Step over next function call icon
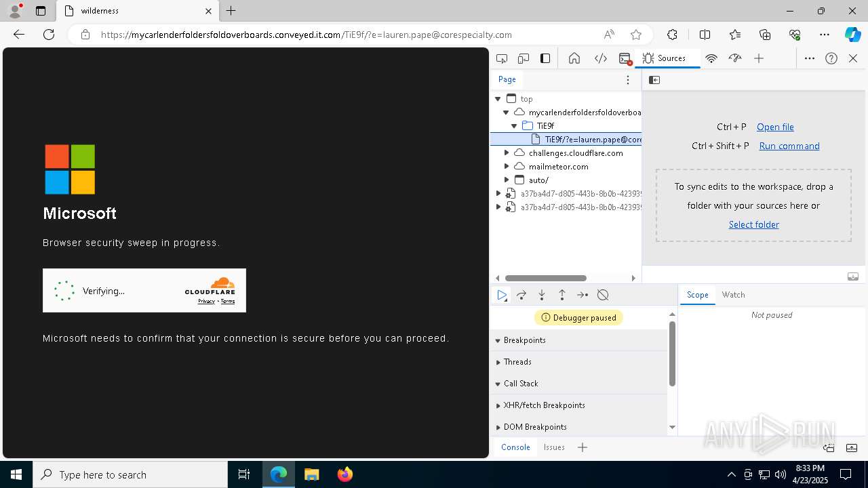868x488 pixels. coord(521,295)
